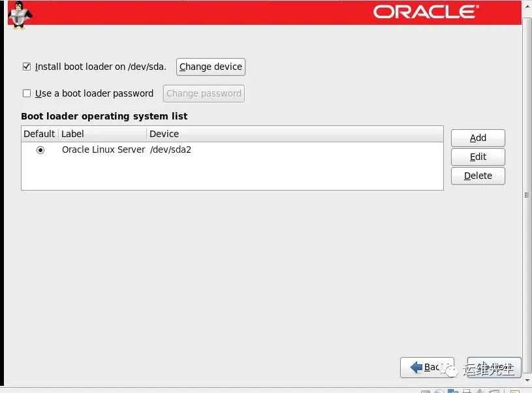The image size is (532, 393).
Task: Click the Change device button
Action: coord(211,67)
